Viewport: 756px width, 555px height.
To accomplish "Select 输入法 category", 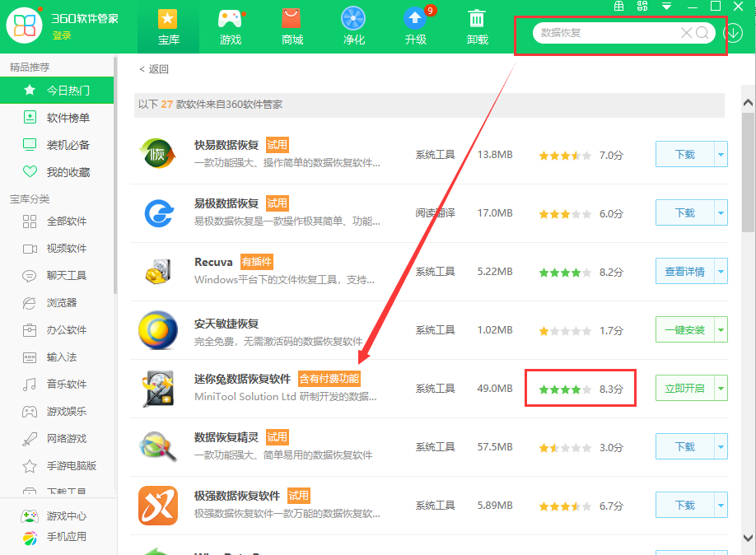I will [57, 357].
